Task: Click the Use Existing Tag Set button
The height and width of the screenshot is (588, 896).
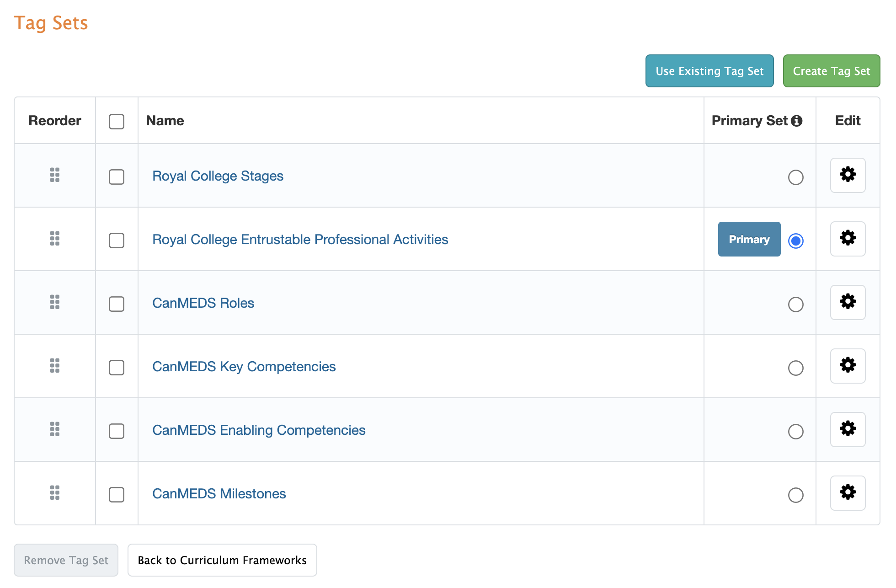Action: tap(710, 70)
